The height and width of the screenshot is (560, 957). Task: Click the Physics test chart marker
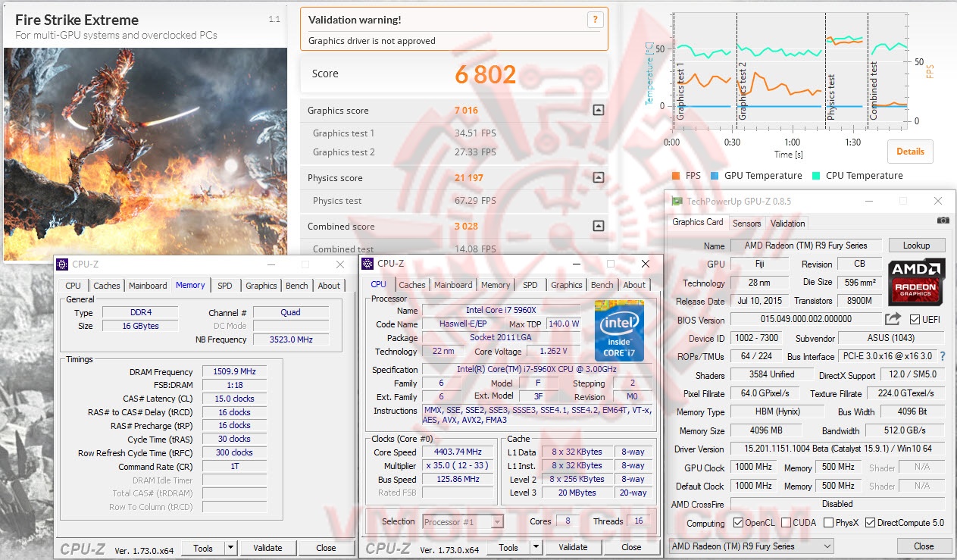click(x=831, y=97)
